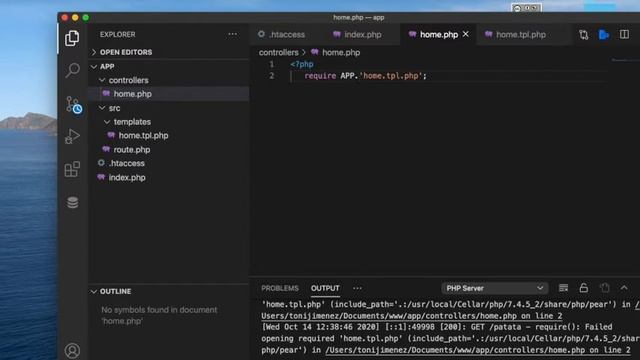
Task: Open the Source Control view
Action: point(73,104)
